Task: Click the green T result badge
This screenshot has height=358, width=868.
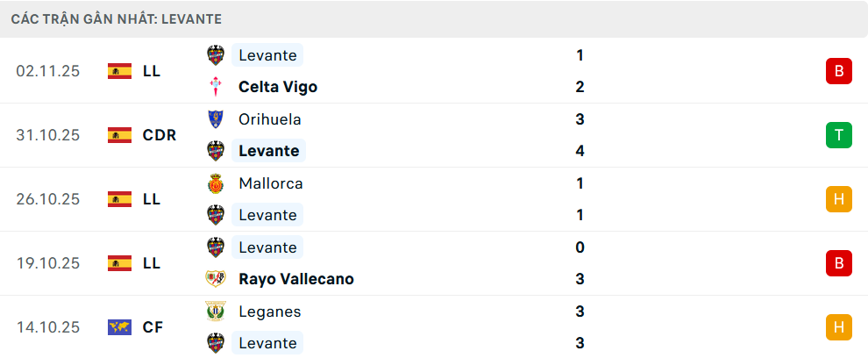Action: point(838,135)
